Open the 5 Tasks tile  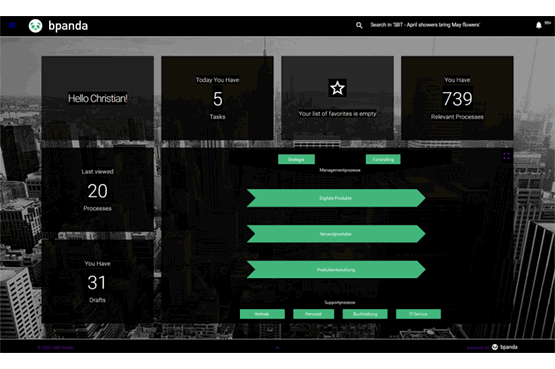point(217,98)
